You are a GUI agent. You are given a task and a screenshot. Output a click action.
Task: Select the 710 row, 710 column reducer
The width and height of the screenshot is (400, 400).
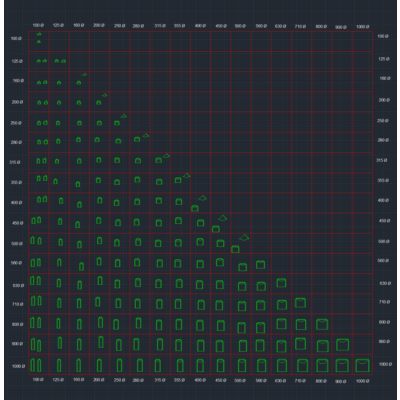tap(300, 303)
